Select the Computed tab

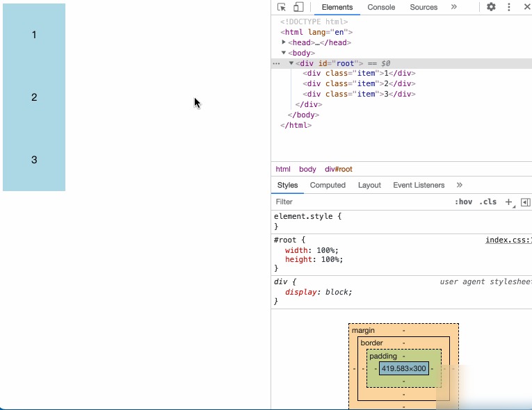click(328, 185)
